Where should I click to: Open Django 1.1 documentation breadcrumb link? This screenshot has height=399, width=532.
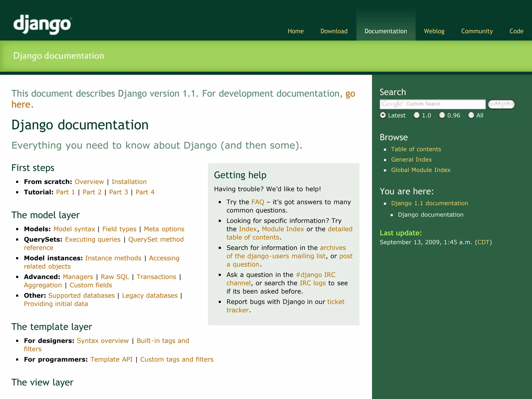coord(430,203)
